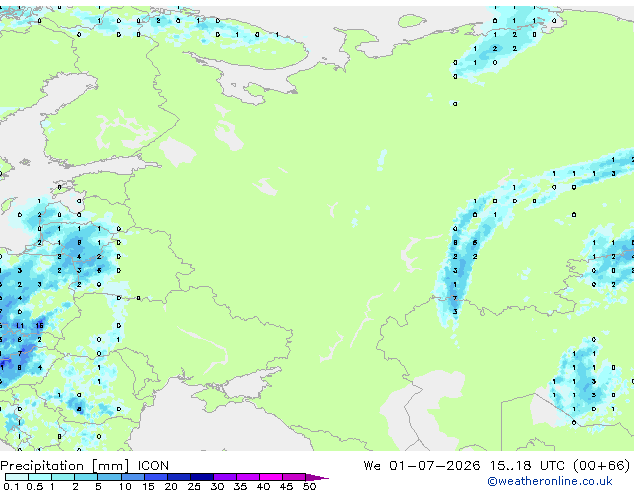Click the 0.1–0.5 mm palest legend swatch
Screen dimensions: 634x490
(x=17, y=477)
